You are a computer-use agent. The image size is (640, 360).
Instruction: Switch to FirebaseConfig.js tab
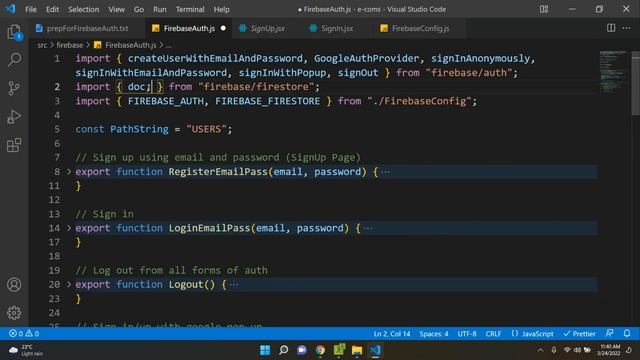420,28
